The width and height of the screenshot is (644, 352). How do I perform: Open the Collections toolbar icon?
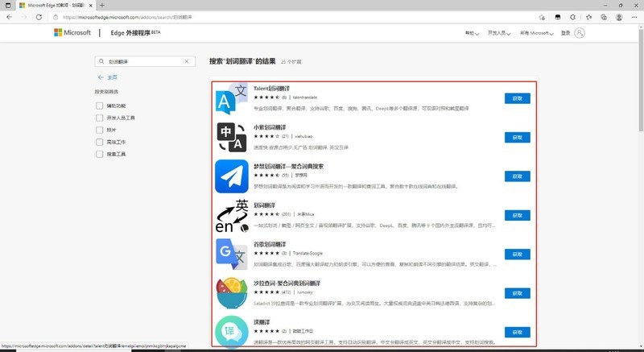click(x=604, y=17)
